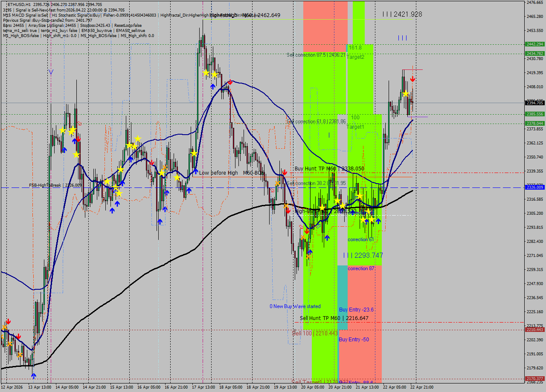Image resolution: width=546 pixels, height=392 pixels.
Task: Select the blue V marker near the top left
Action: click(x=51, y=72)
